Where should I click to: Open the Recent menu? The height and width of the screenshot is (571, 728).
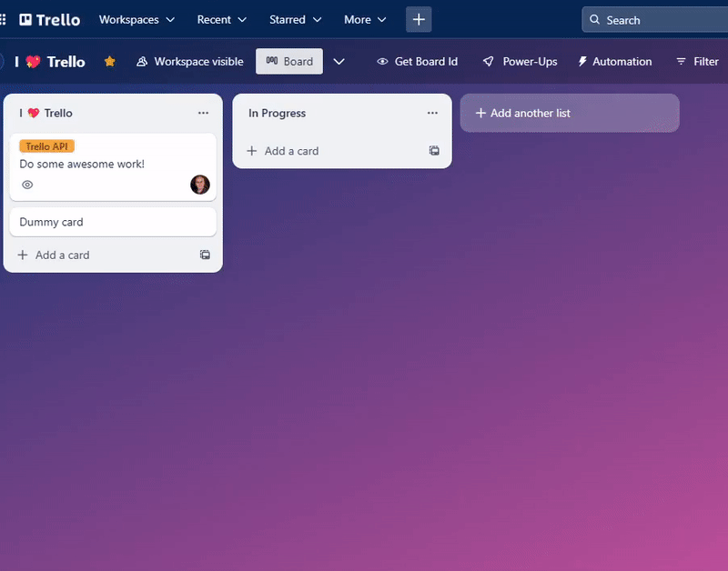point(221,19)
